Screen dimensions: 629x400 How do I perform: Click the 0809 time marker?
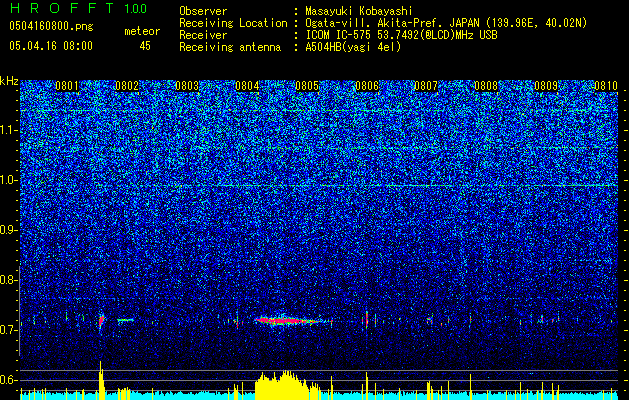click(x=546, y=86)
